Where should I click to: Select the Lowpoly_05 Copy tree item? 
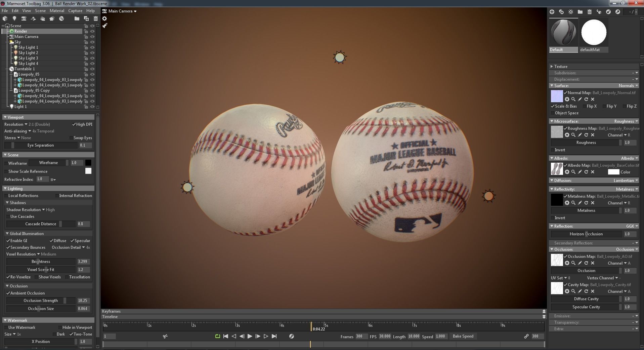[34, 90]
